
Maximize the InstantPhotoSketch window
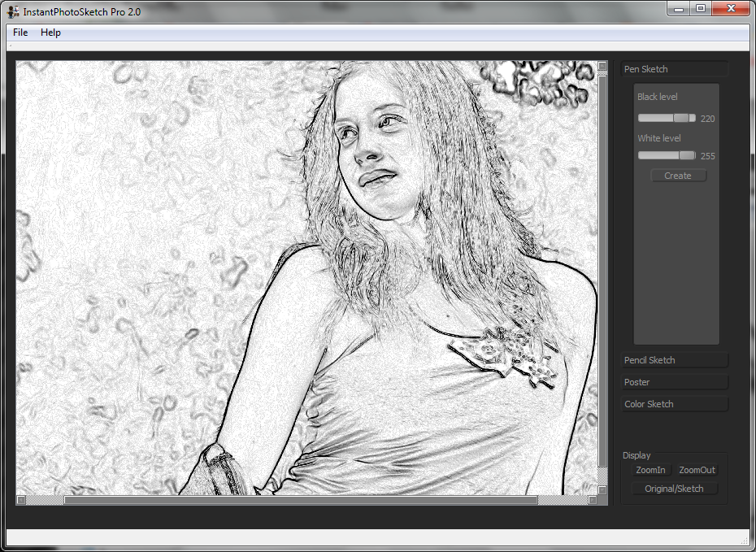[x=700, y=9]
